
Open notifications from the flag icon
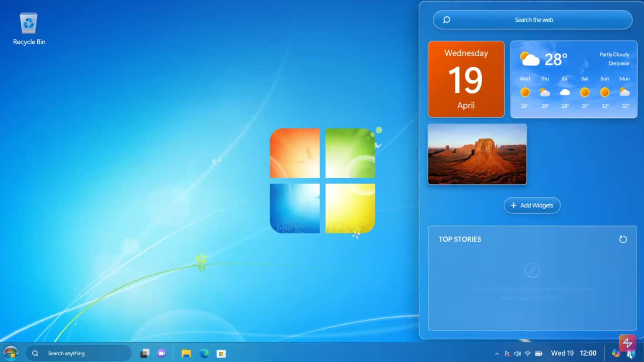[507, 353]
